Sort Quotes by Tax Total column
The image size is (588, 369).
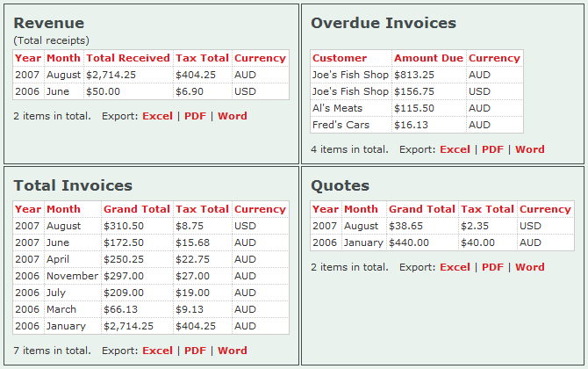point(487,209)
